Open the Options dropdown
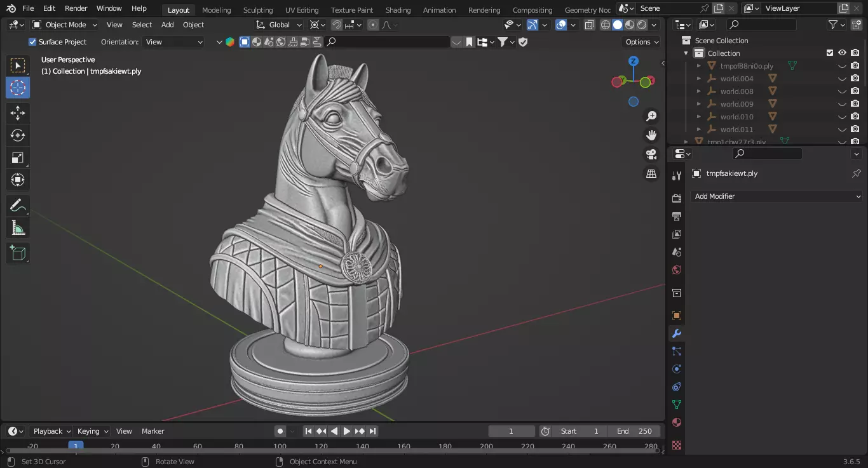Image resolution: width=868 pixels, height=468 pixels. pyautogui.click(x=642, y=42)
